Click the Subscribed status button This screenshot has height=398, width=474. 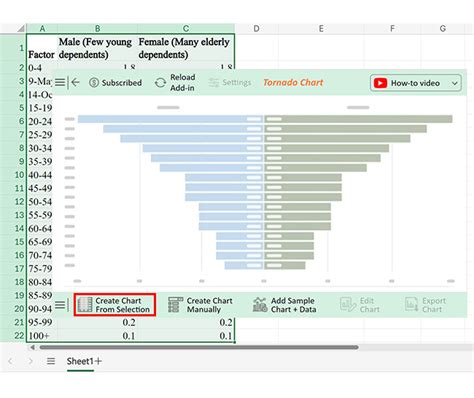point(116,82)
